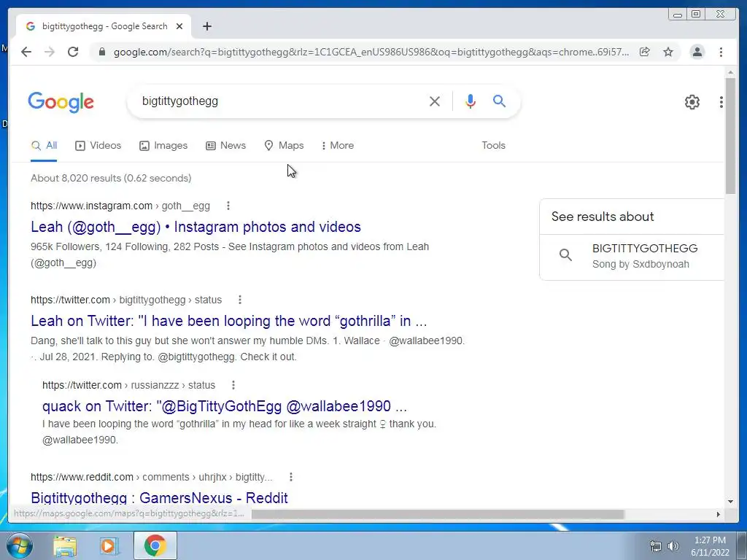The width and height of the screenshot is (747, 560).
Task: Click the blue magnifier search button
Action: [499, 101]
